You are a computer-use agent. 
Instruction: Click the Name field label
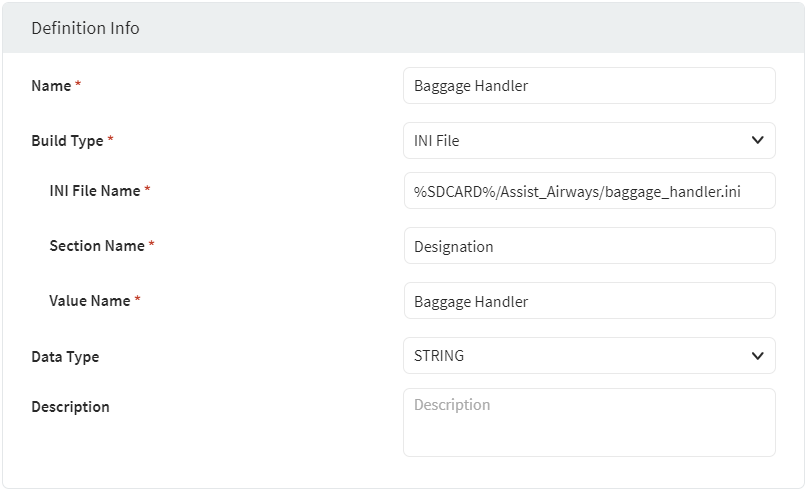point(51,86)
